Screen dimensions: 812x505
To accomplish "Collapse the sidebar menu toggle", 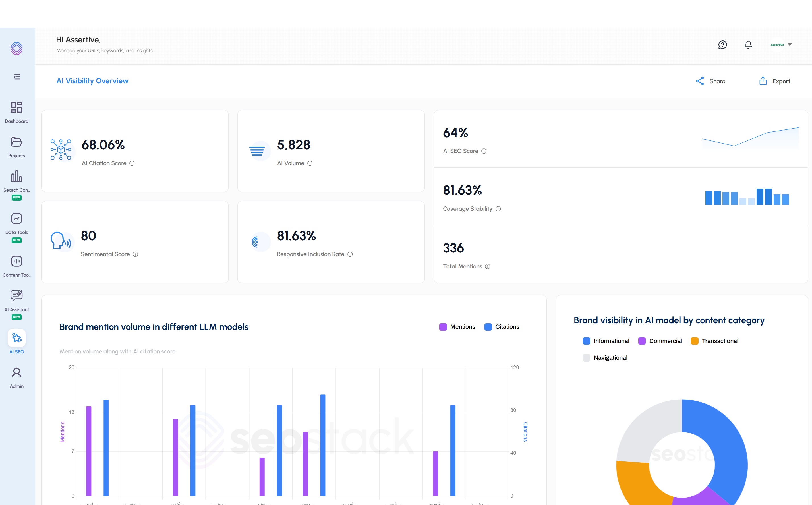I will [x=17, y=77].
